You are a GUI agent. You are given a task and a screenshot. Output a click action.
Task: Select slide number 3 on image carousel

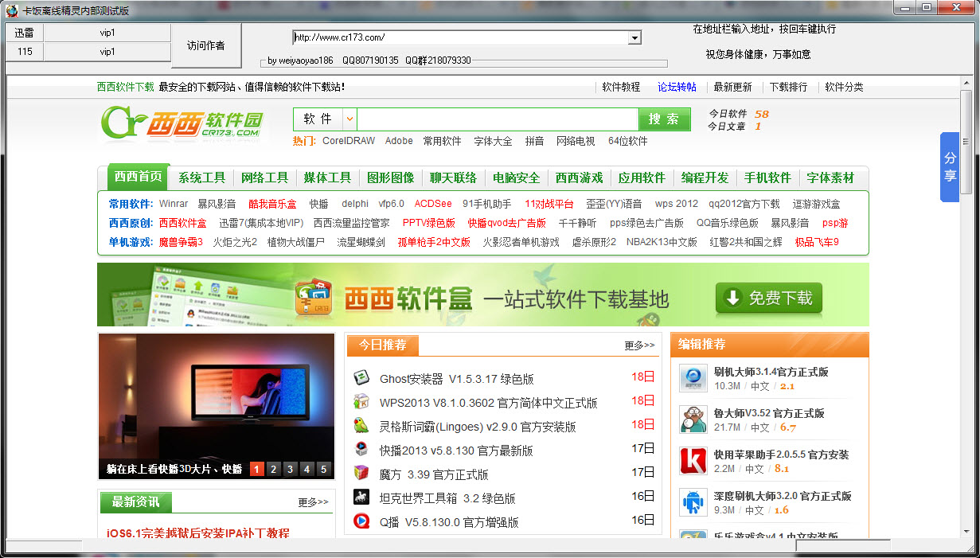point(290,469)
